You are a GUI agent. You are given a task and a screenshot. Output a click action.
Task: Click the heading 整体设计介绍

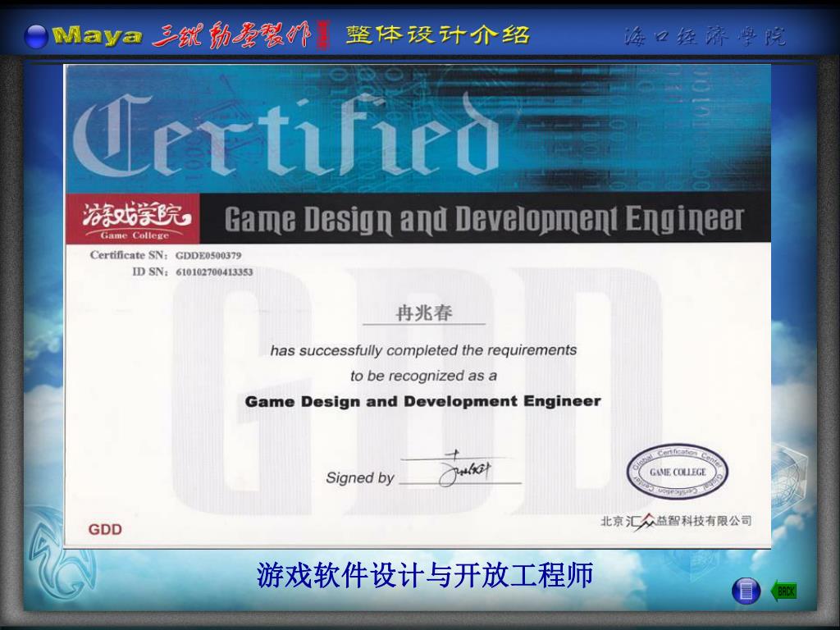pyautogui.click(x=438, y=34)
